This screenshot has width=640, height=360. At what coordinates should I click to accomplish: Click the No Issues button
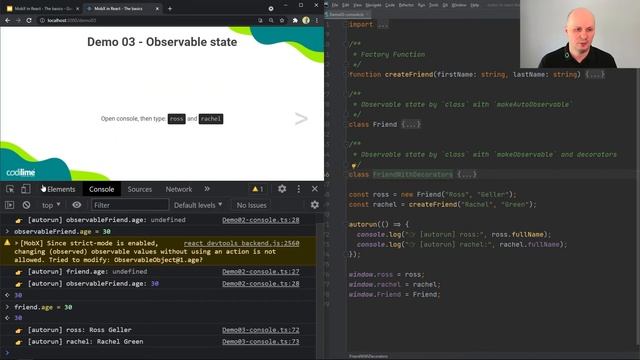pos(251,205)
